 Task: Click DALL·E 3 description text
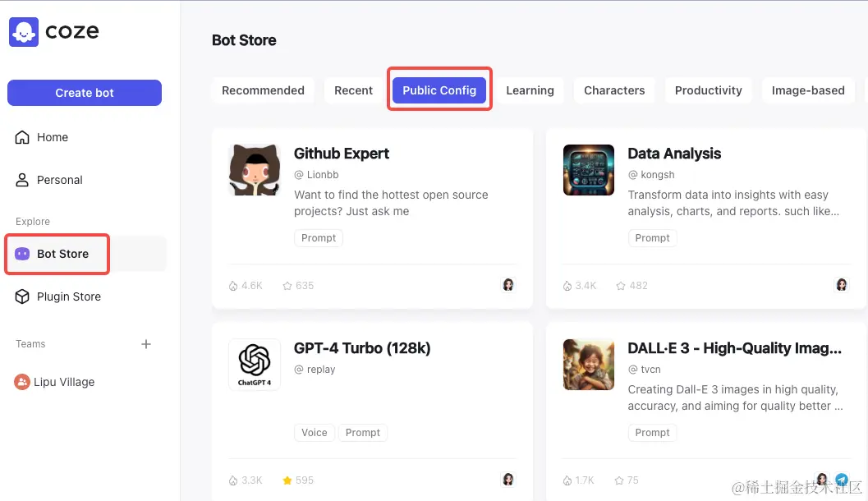735,398
